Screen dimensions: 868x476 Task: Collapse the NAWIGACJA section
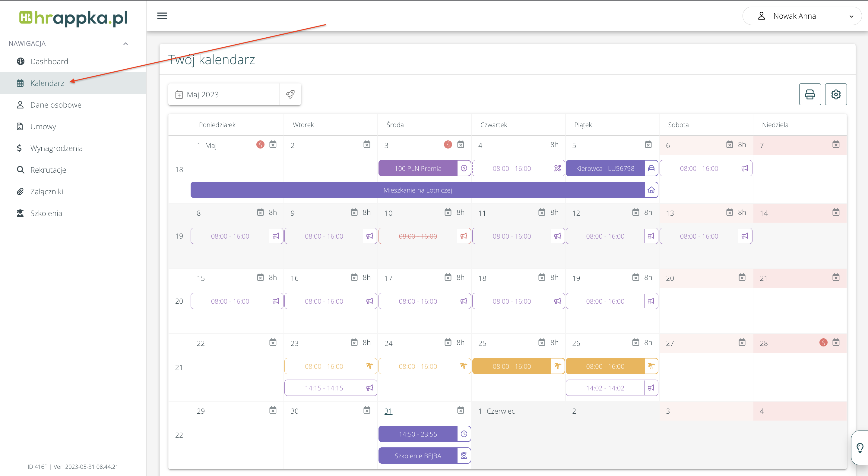tap(125, 44)
